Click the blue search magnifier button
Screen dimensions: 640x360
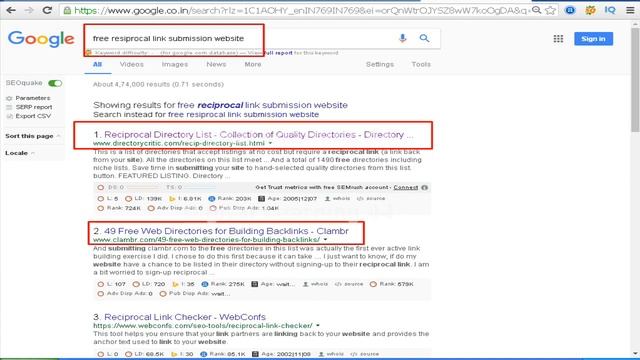(x=424, y=38)
